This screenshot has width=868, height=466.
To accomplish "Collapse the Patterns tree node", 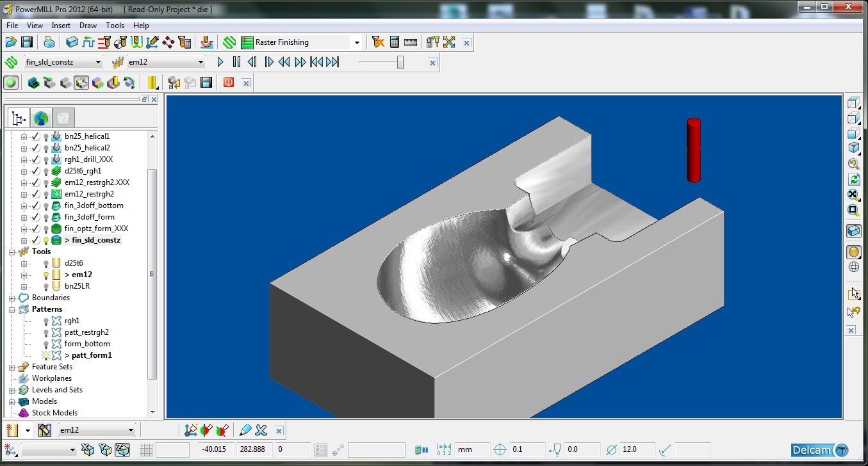I will click(x=12, y=309).
